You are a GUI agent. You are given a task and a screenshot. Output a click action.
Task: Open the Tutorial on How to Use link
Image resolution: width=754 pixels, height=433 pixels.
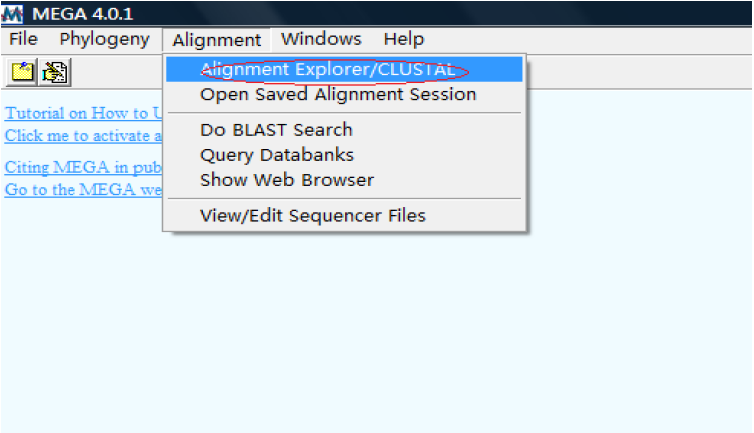pos(83,113)
